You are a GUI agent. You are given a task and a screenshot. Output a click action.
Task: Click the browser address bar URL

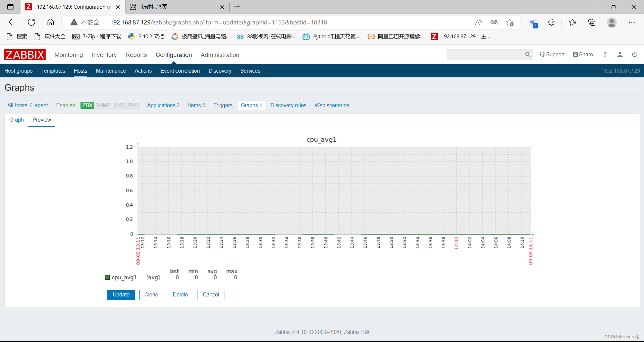pos(219,22)
